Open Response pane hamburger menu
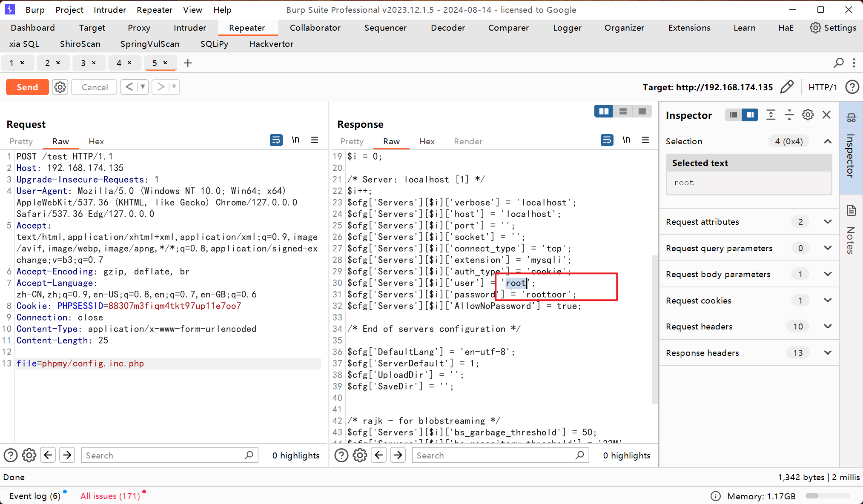 click(x=645, y=140)
